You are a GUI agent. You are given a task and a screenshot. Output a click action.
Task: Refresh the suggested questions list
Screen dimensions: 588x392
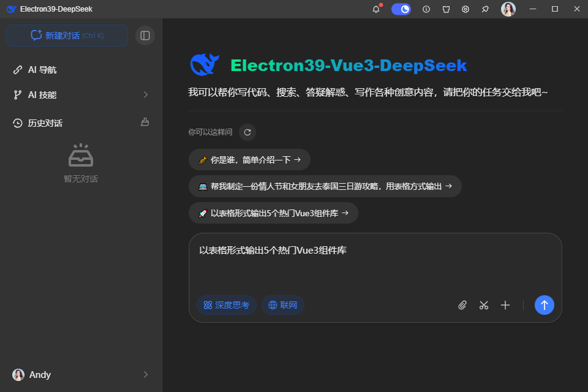247,132
